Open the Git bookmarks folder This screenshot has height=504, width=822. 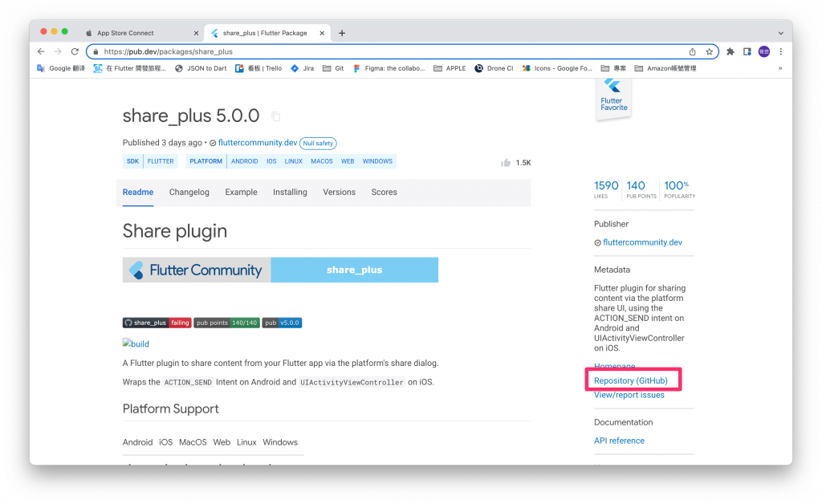pos(333,68)
